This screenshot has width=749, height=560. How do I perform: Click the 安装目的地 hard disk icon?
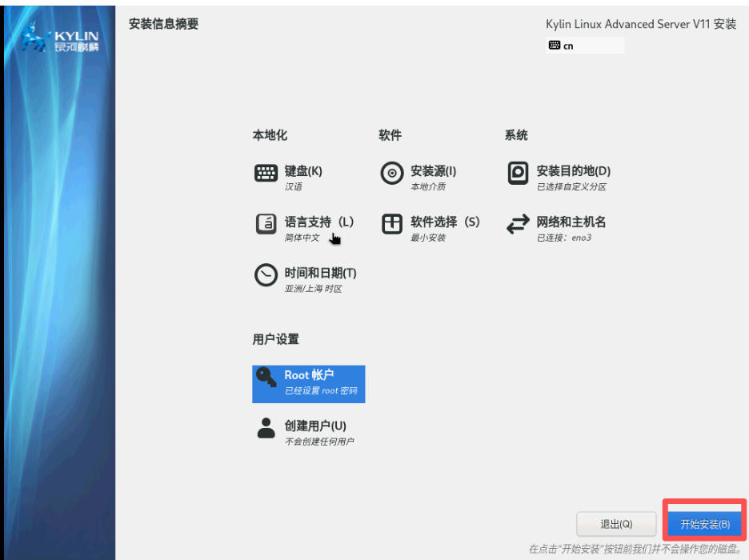click(518, 174)
